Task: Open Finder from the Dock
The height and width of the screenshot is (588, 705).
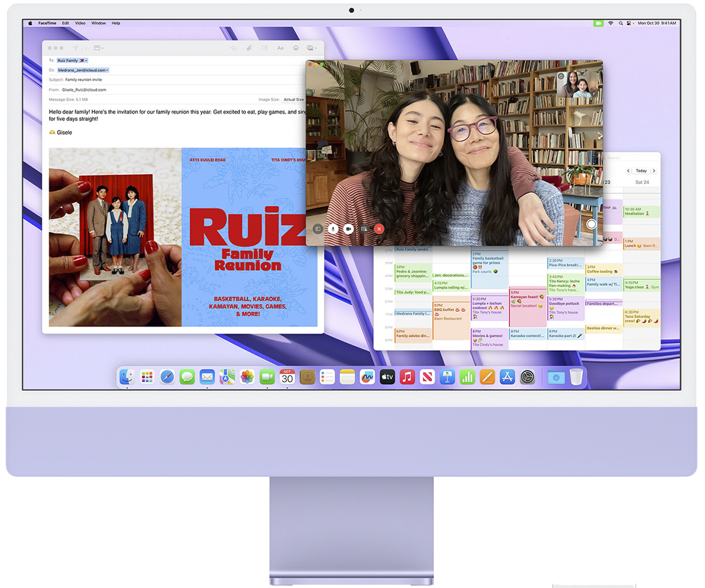Action: (x=127, y=377)
